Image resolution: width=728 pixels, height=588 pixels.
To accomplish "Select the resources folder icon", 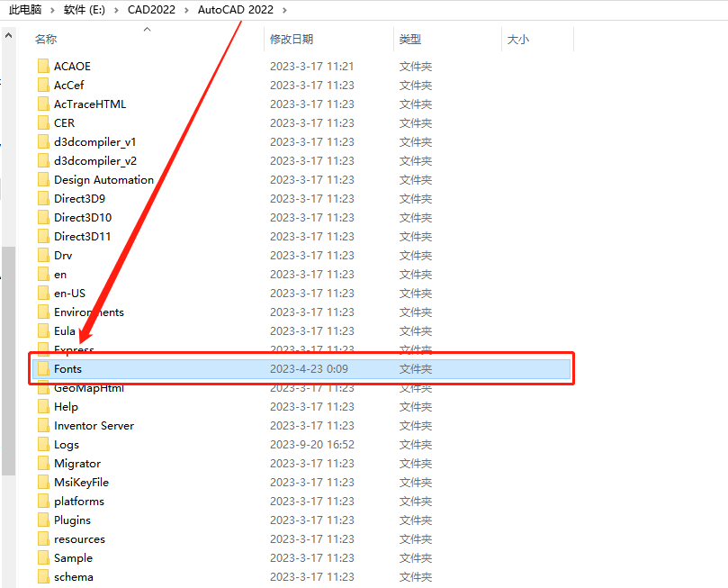I will [43, 538].
